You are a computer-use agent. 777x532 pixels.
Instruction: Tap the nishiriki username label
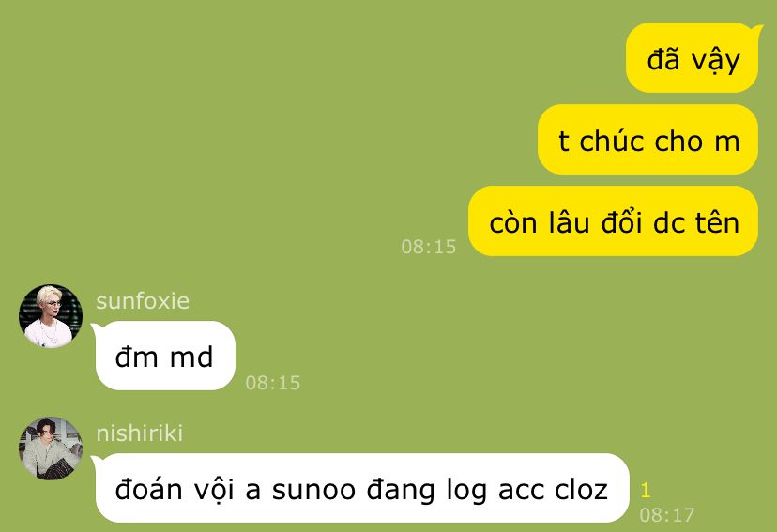139,433
